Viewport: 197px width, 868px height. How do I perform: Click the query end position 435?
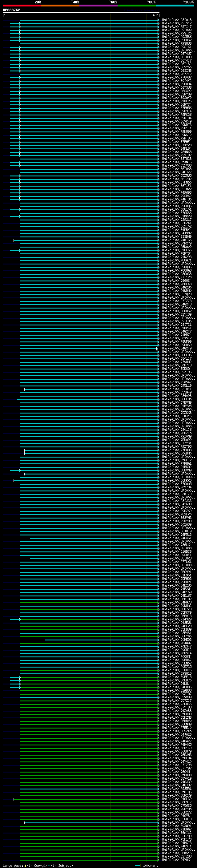coord(155,15)
